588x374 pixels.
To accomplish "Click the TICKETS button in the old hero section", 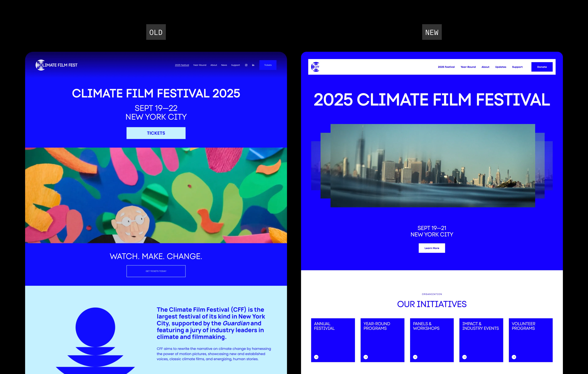I will (x=156, y=133).
